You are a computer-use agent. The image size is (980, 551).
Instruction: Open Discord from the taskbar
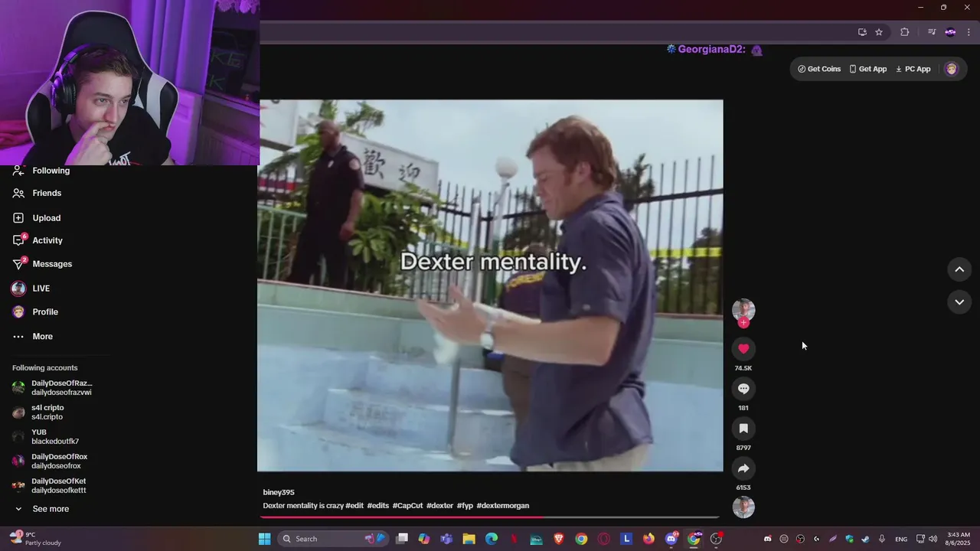pos(671,539)
